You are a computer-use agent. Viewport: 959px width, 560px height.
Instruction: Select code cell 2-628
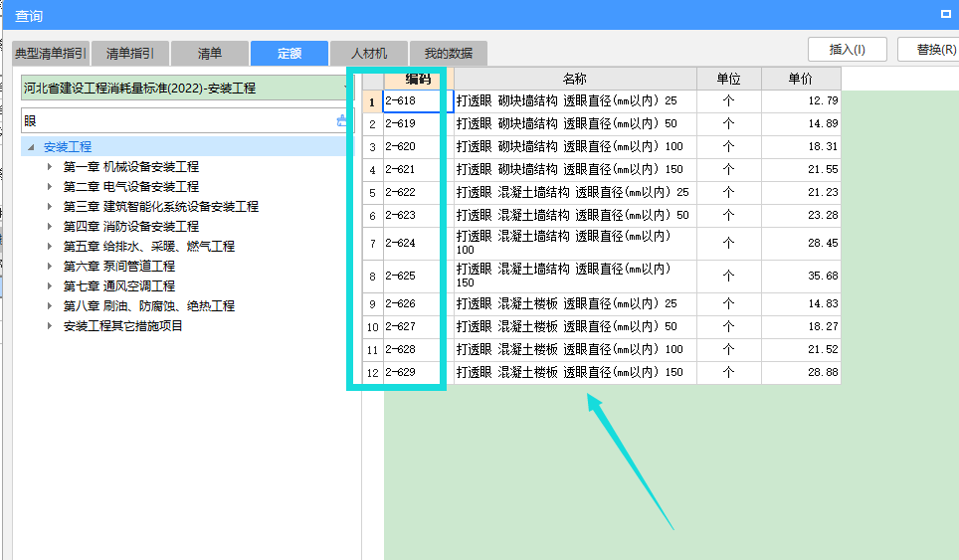[x=419, y=350]
